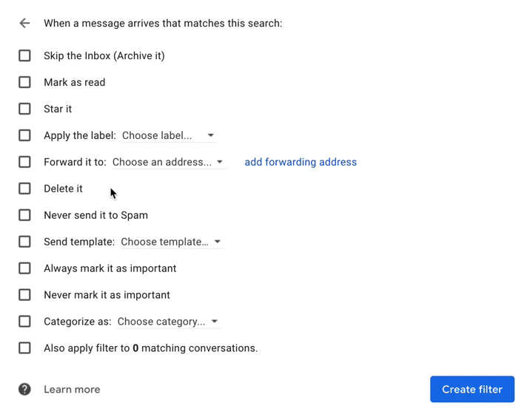Enable the Forward it to checkbox

(x=24, y=162)
